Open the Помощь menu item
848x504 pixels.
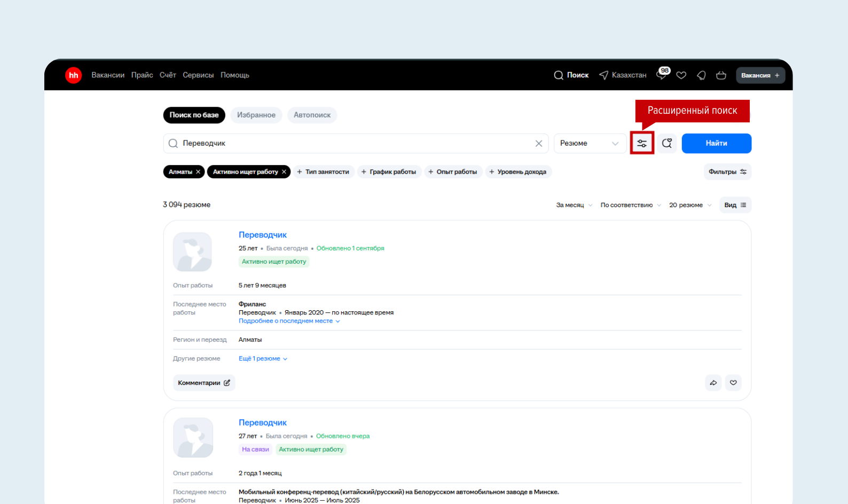[x=235, y=75]
